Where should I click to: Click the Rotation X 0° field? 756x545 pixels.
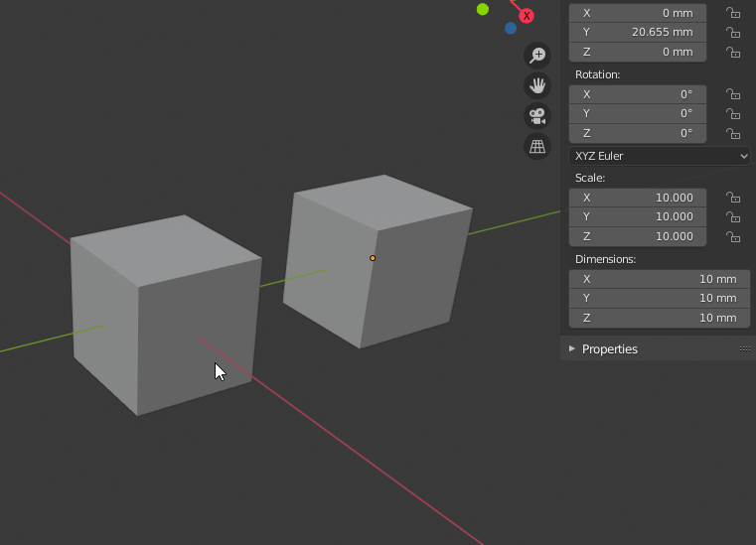pos(638,94)
